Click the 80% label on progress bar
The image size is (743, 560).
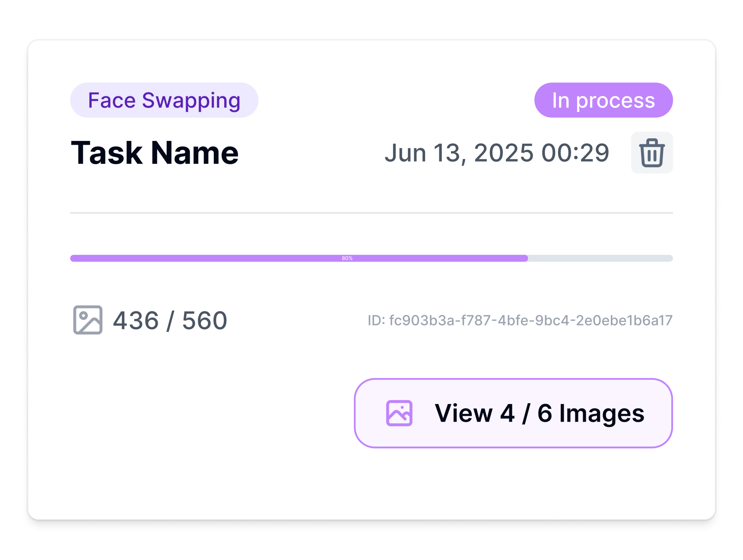pyautogui.click(x=347, y=258)
